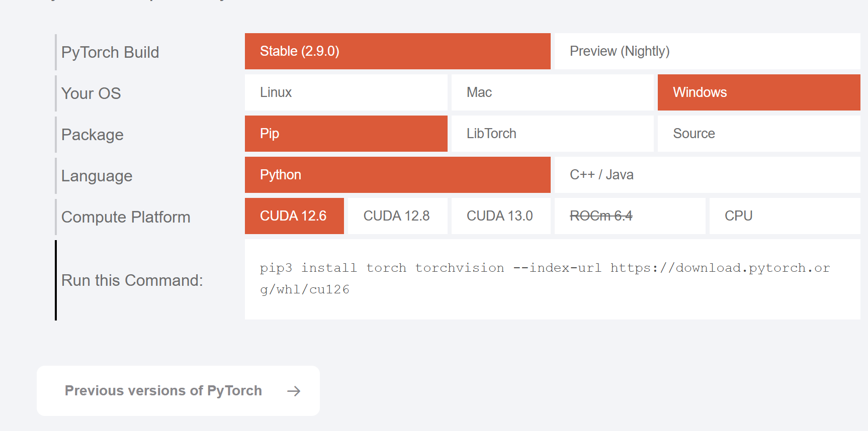Viewport: 868px width, 431px height.
Task: Choose the Source package option
Action: [759, 134]
